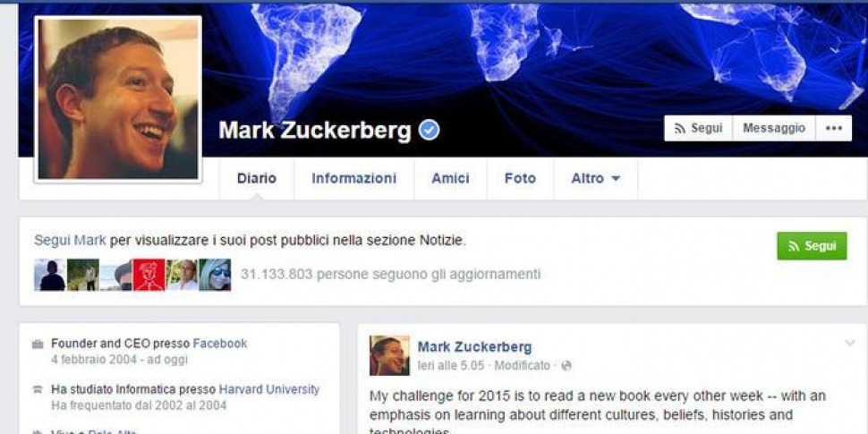This screenshot has width=868, height=434.
Task: Click the globe privacy icon on the post
Action: point(566,366)
